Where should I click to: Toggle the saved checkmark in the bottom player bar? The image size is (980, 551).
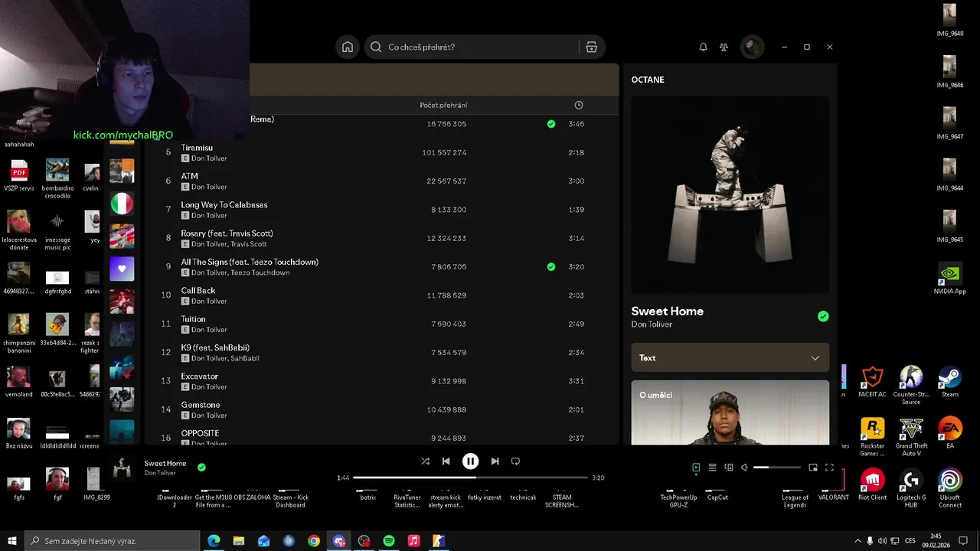[x=201, y=467]
